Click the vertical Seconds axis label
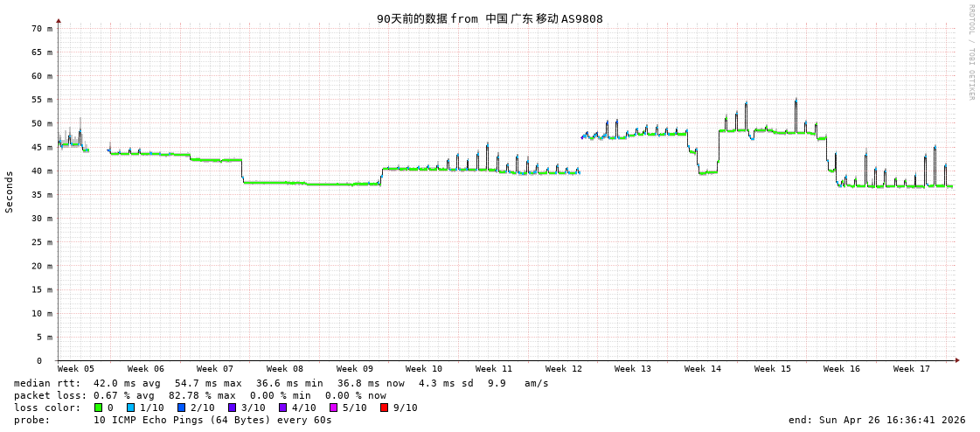Image resolution: width=980 pixels, height=432 pixels. [10, 192]
